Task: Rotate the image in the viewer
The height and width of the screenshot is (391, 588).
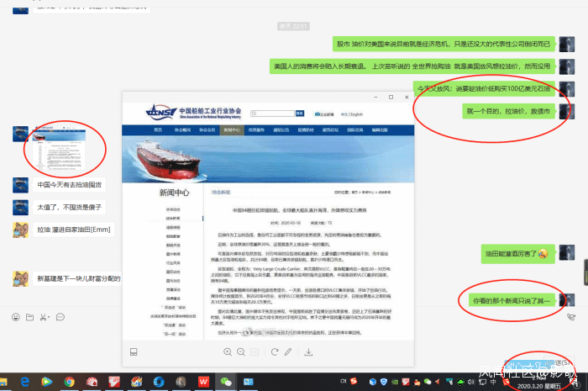Action: pyautogui.click(x=275, y=352)
